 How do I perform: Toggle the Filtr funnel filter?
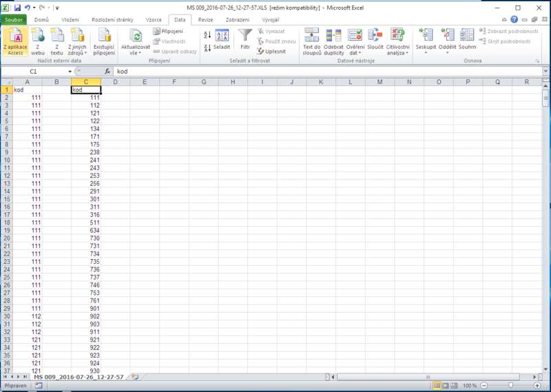245,39
